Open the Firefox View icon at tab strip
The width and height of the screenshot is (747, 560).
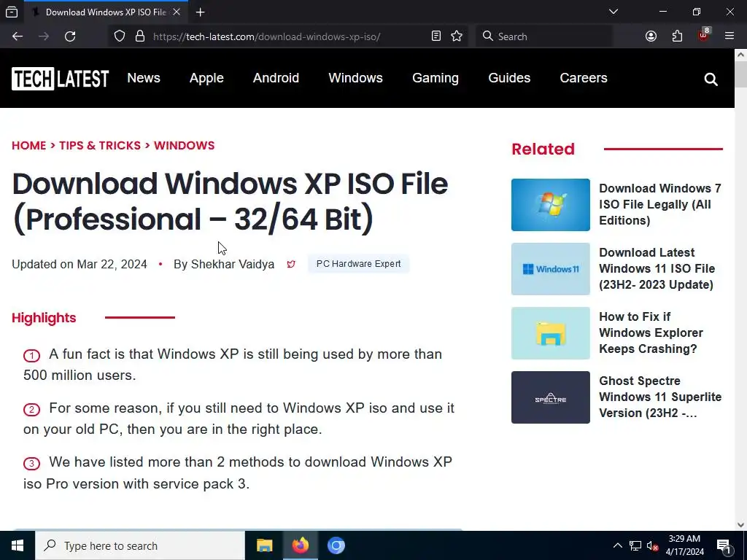coord(12,12)
